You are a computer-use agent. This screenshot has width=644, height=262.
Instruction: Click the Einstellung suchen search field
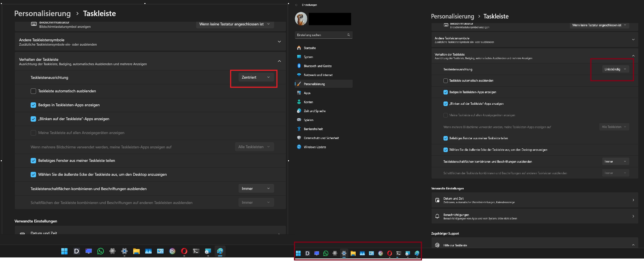pos(321,35)
